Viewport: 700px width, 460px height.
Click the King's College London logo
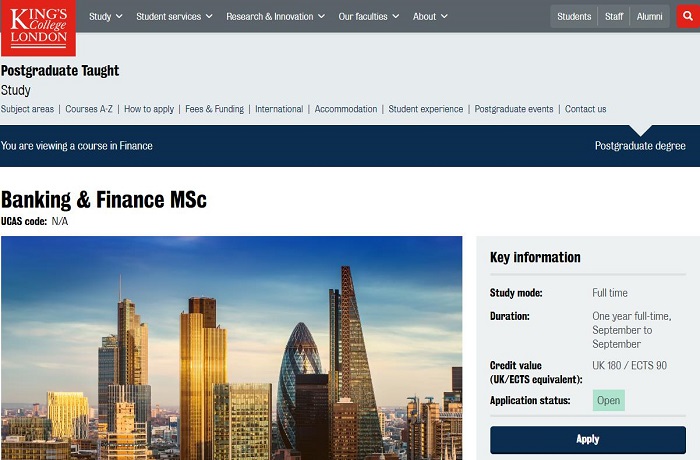pyautogui.click(x=37, y=27)
